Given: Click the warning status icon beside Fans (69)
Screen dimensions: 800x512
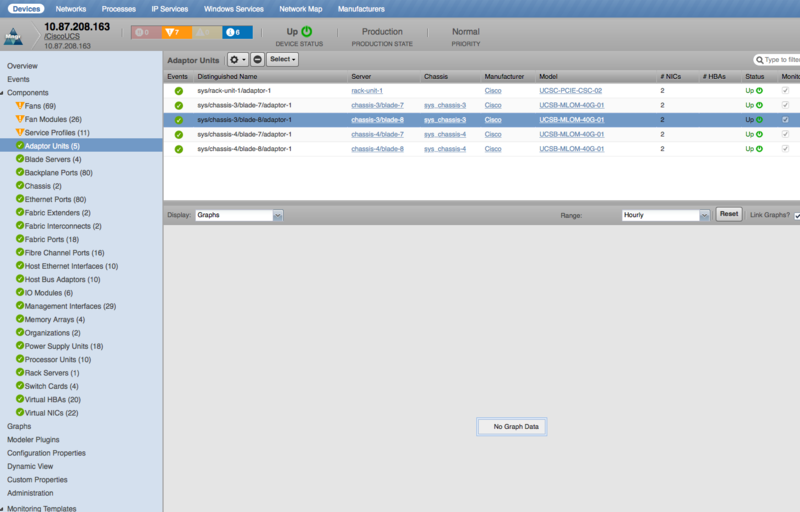Looking at the screenshot, I should (x=20, y=106).
